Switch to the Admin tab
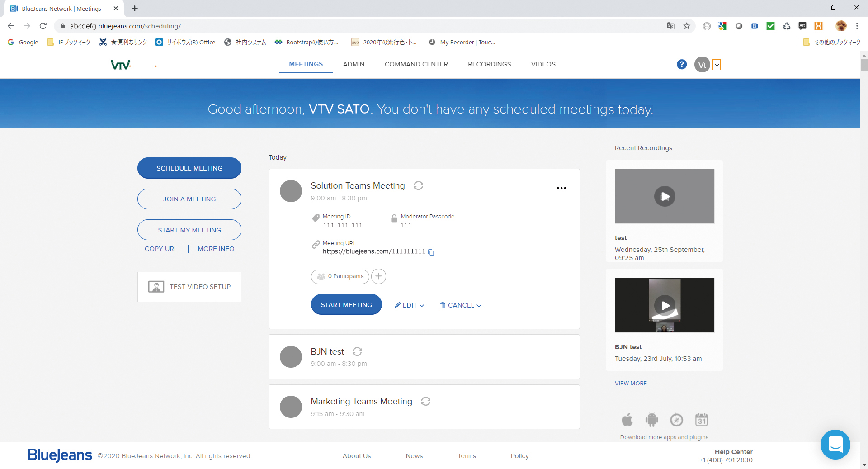Screen dimensions: 868x469 [x=354, y=64]
